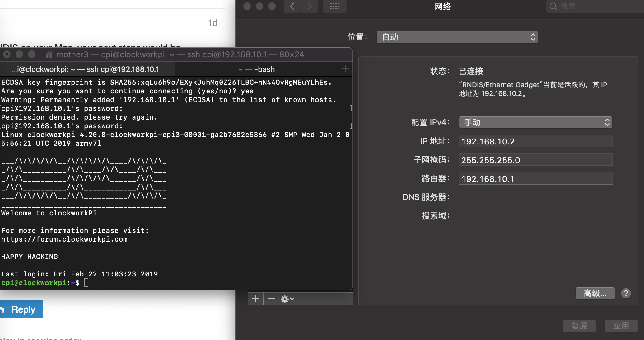The width and height of the screenshot is (644, 340).
Task: Click the forward navigation arrow in Network preferences
Action: click(x=309, y=6)
